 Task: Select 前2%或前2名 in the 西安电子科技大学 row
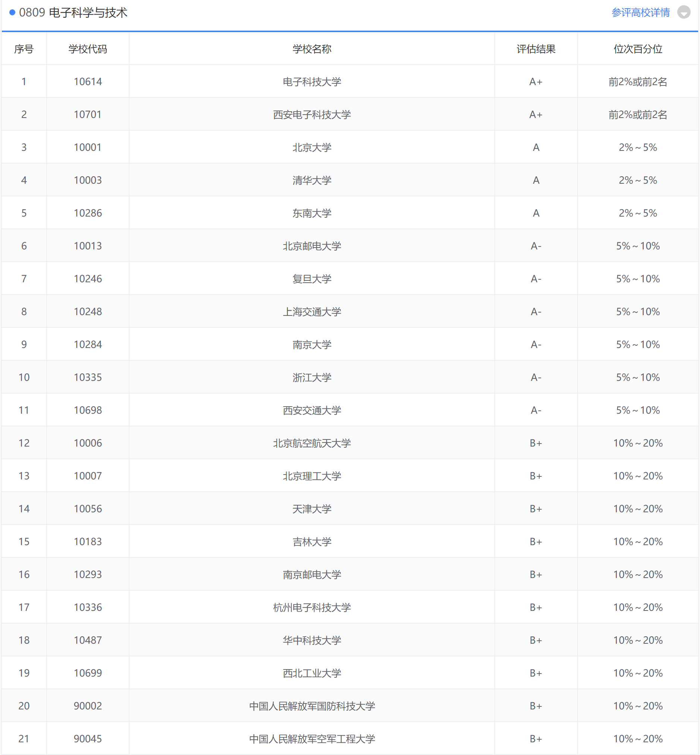click(x=638, y=115)
